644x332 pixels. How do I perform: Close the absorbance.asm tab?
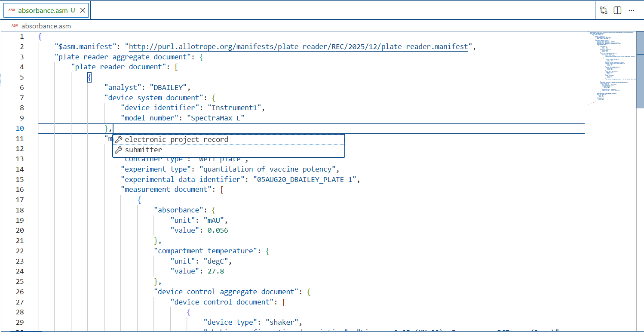(83, 10)
